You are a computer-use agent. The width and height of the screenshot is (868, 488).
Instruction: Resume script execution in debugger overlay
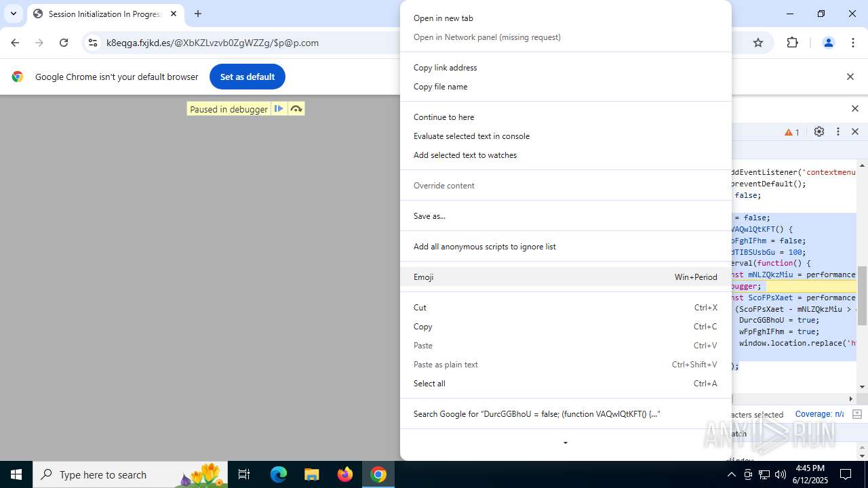coord(279,108)
